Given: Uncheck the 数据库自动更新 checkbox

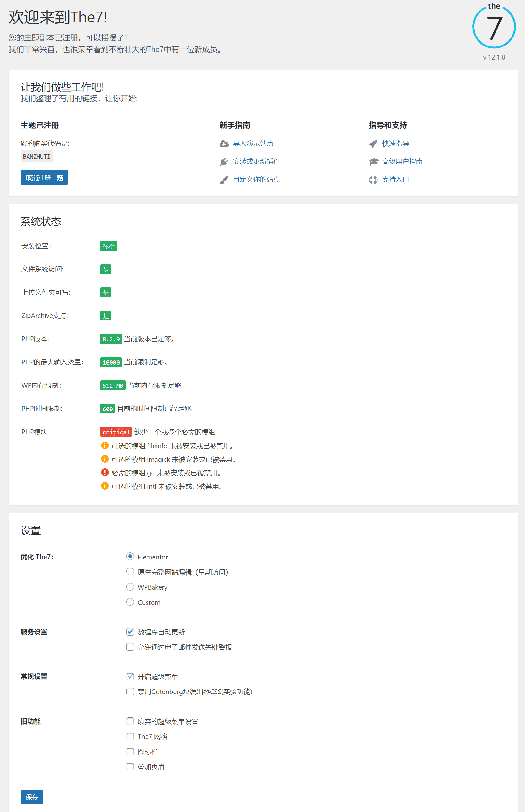Looking at the screenshot, I should (130, 632).
